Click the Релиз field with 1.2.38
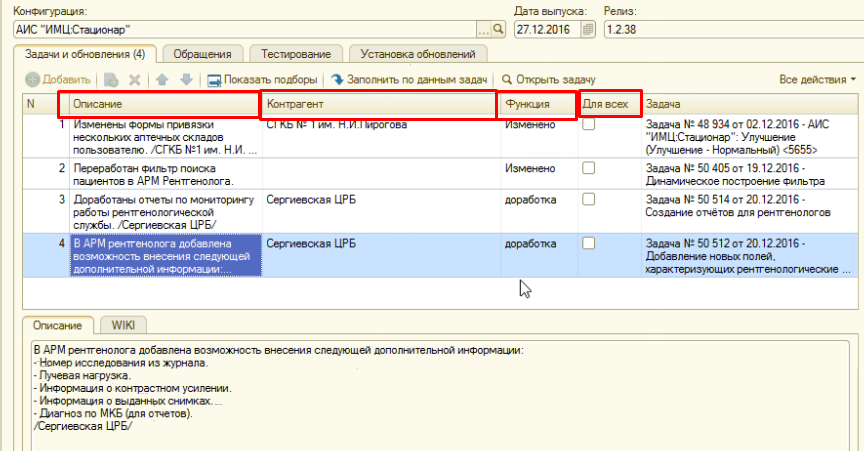The height and width of the screenshot is (451, 864). (734, 29)
